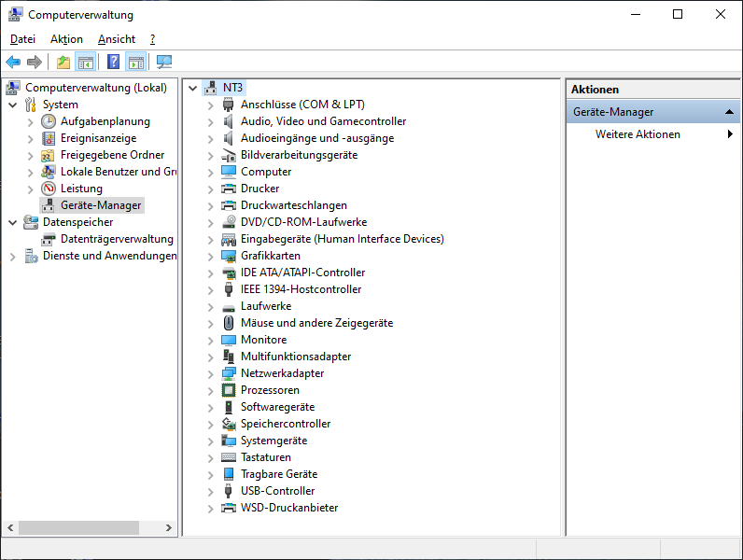Click the Mäuse und andere Zeigegeräte icon
743x560 pixels.
click(229, 323)
